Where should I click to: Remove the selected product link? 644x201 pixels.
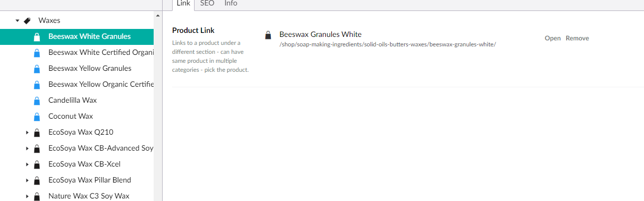tap(577, 38)
